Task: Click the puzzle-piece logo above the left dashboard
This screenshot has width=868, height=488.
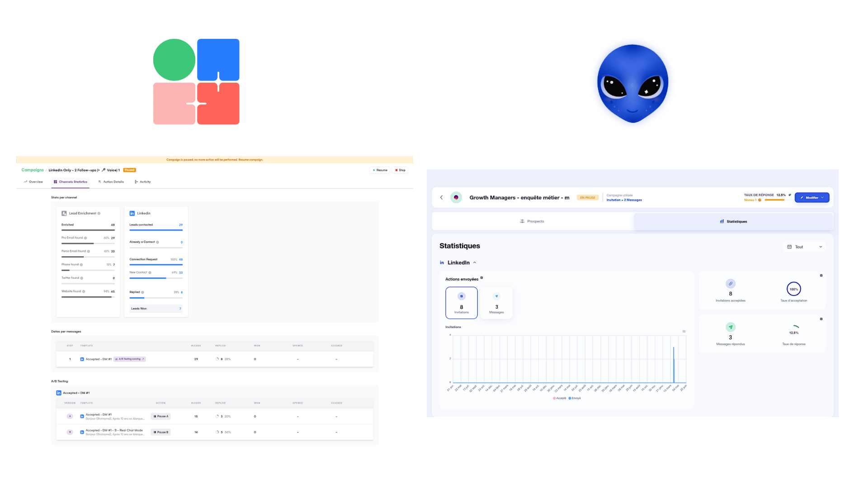Action: 196,81
